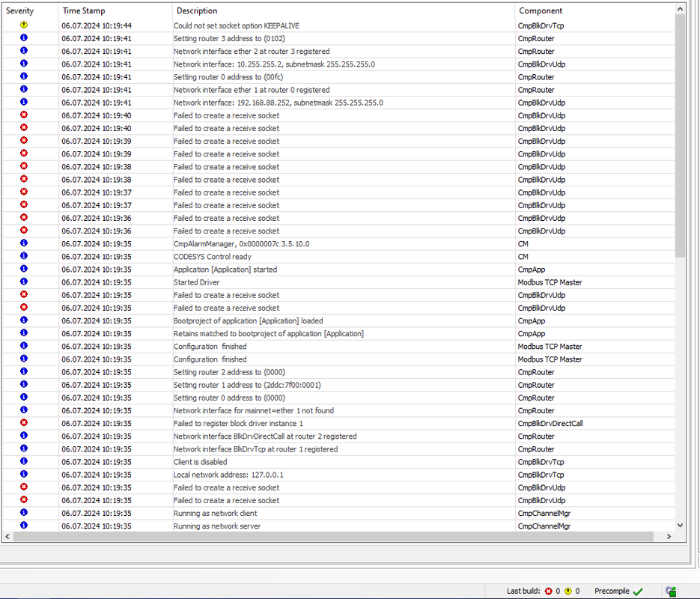Click the vertical scrollbar down arrow
The height and width of the screenshot is (599, 700).
tap(680, 526)
